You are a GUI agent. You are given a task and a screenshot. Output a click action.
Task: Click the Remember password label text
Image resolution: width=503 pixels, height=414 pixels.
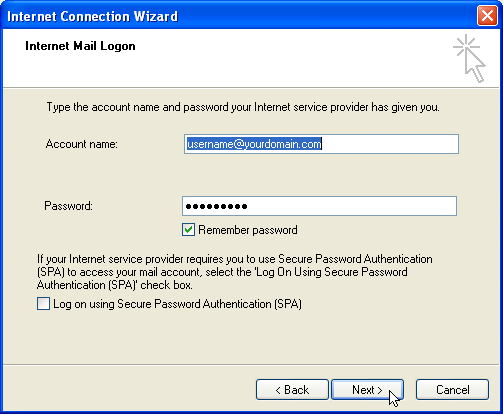pyautogui.click(x=248, y=230)
